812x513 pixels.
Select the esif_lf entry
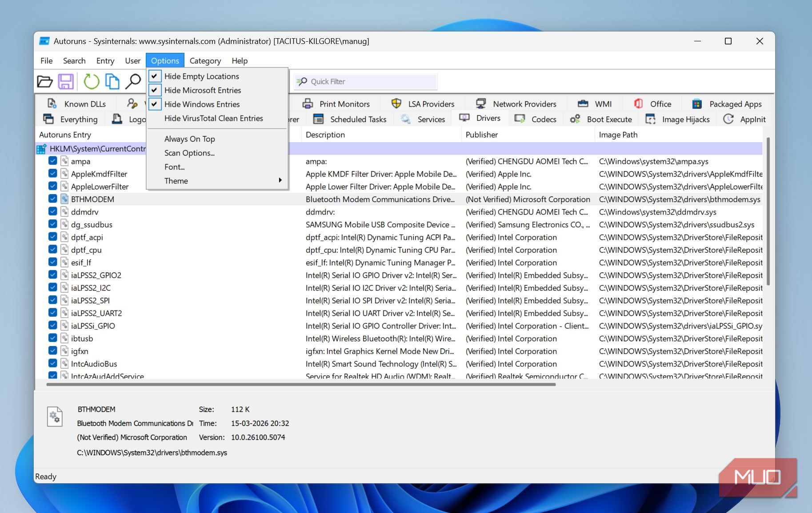[x=399, y=262]
